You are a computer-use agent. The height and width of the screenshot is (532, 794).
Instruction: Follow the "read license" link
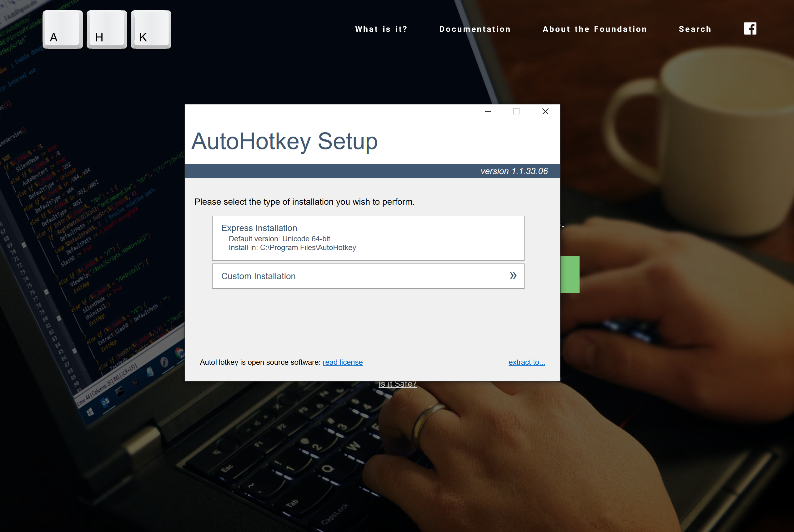[x=342, y=362]
